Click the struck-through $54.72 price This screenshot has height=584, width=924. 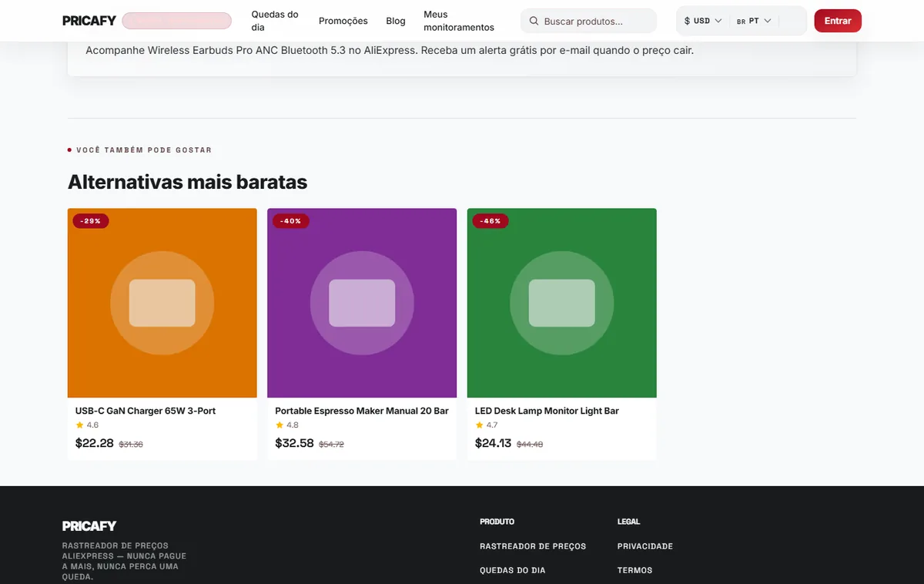point(332,445)
